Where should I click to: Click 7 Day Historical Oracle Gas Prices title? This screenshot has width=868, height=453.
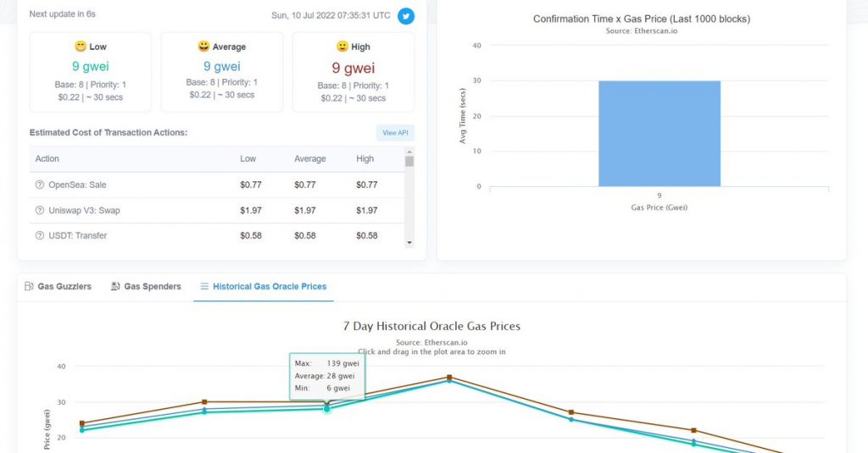point(431,326)
